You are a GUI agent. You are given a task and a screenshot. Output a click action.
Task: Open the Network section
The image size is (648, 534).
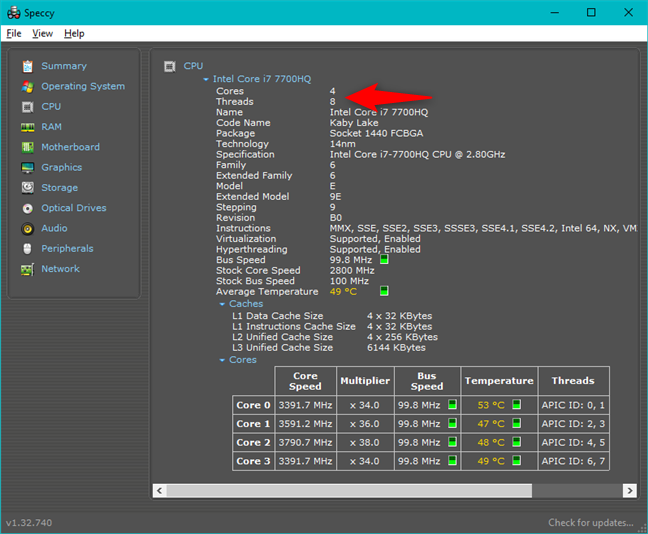tap(60, 269)
